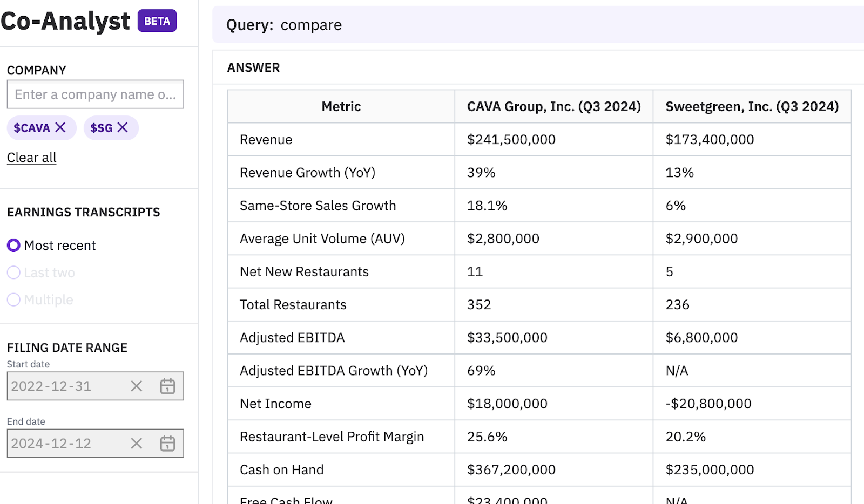Click the Co-Analyst logo title

(65, 21)
